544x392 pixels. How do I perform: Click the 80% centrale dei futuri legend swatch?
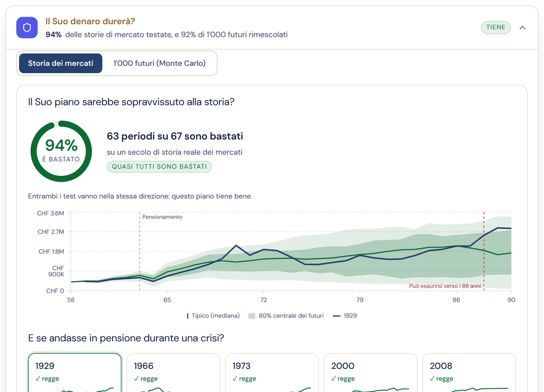click(x=252, y=316)
